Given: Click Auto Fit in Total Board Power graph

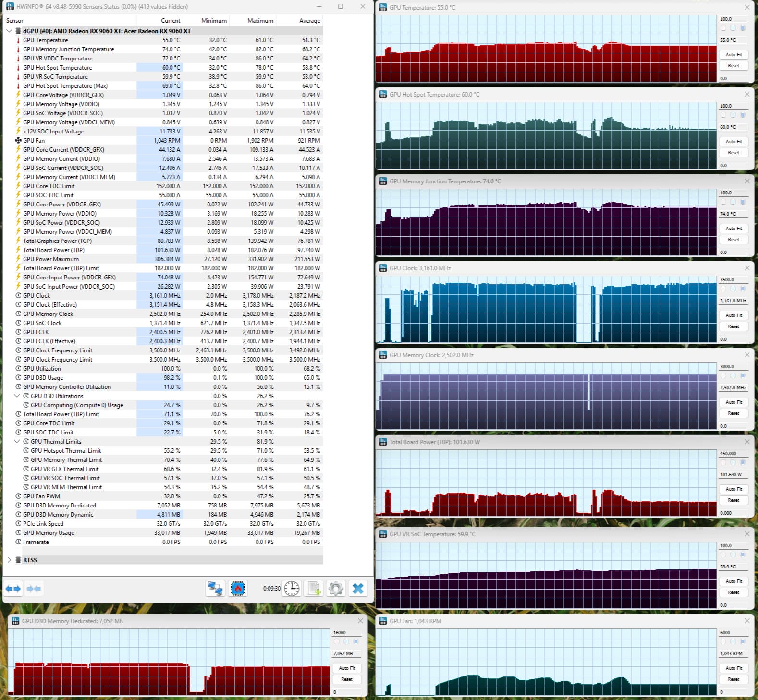Looking at the screenshot, I should pyautogui.click(x=734, y=489).
